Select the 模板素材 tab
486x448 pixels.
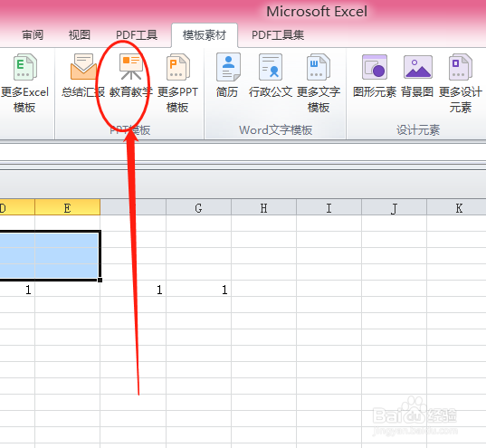pyautogui.click(x=205, y=35)
